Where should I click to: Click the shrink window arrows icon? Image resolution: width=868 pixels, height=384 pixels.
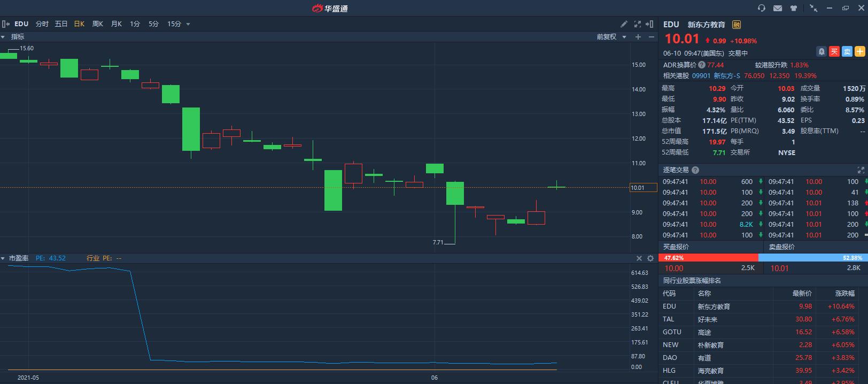click(x=813, y=8)
